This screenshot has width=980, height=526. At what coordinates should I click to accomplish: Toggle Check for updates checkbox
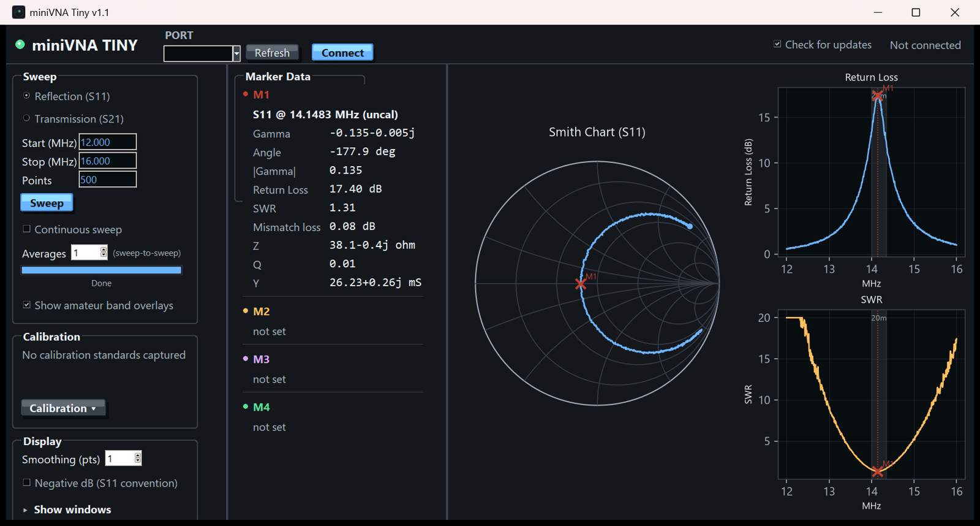point(777,44)
